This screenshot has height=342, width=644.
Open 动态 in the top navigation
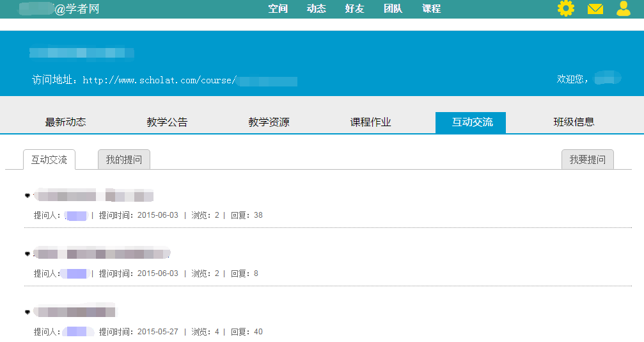pyautogui.click(x=317, y=9)
